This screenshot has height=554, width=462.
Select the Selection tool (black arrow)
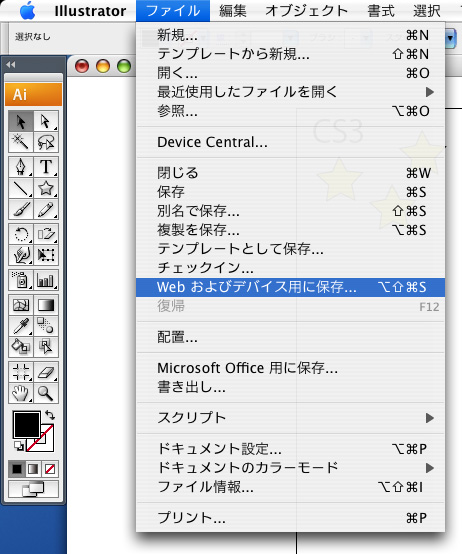click(x=21, y=122)
